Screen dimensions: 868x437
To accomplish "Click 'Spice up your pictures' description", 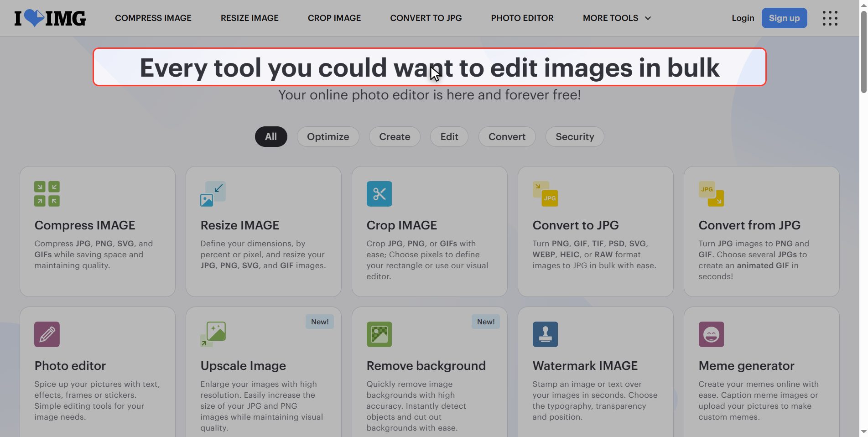I will point(97,401).
